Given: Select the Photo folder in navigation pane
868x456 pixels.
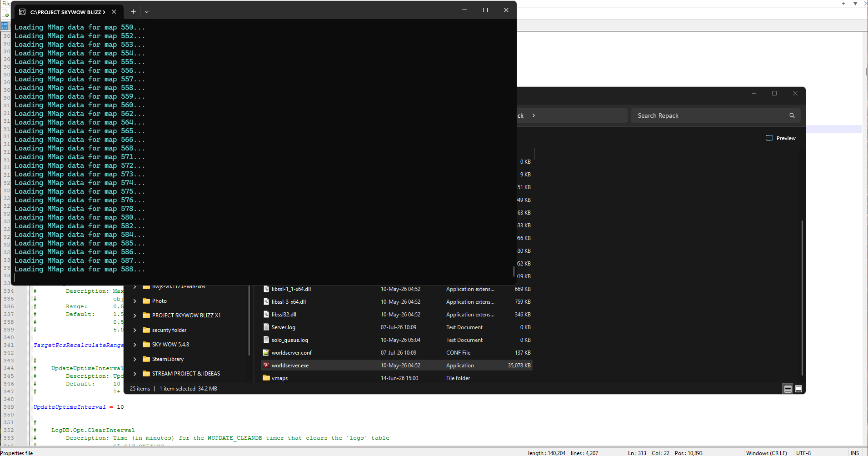Looking at the screenshot, I should coord(159,301).
